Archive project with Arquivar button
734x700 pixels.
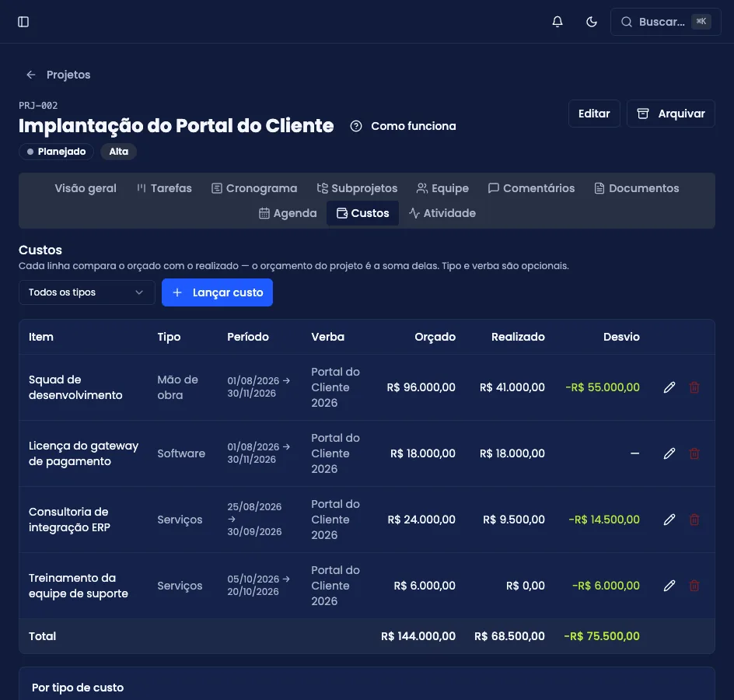point(671,114)
